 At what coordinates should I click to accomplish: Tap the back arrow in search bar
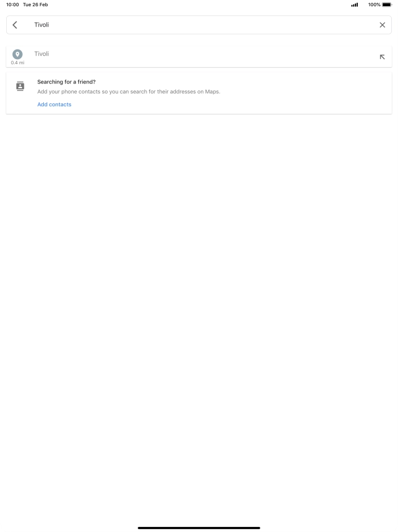(x=15, y=25)
